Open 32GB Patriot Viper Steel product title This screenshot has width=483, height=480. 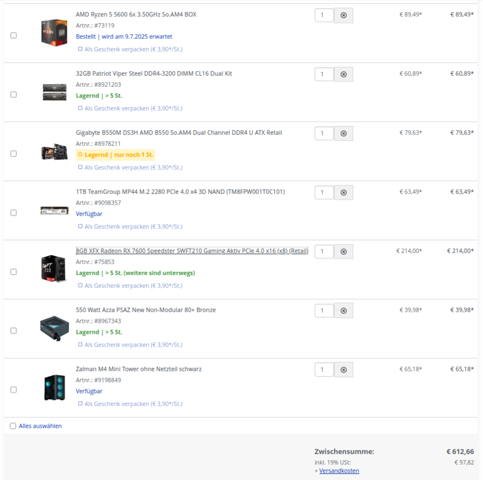tap(154, 73)
